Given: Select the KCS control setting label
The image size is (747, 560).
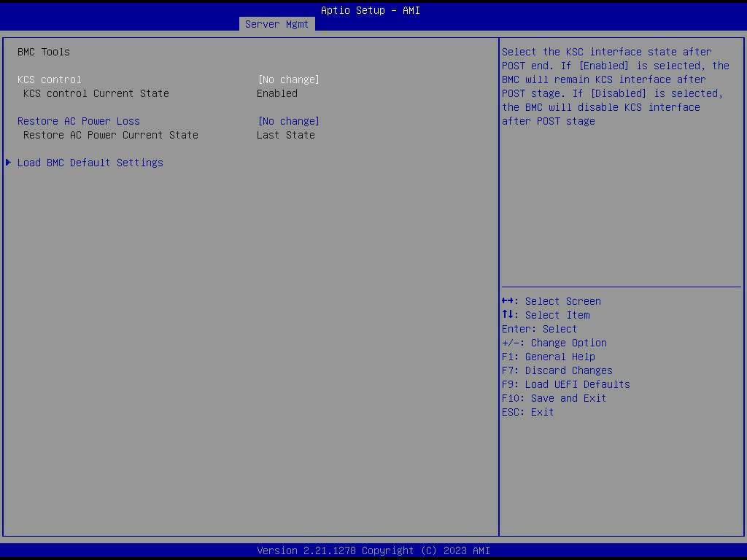Looking at the screenshot, I should coord(50,79).
